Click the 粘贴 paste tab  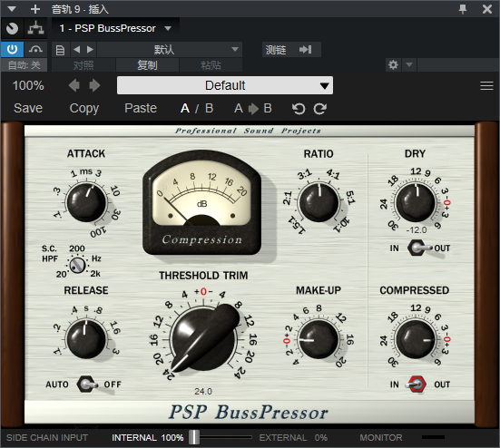click(x=211, y=65)
